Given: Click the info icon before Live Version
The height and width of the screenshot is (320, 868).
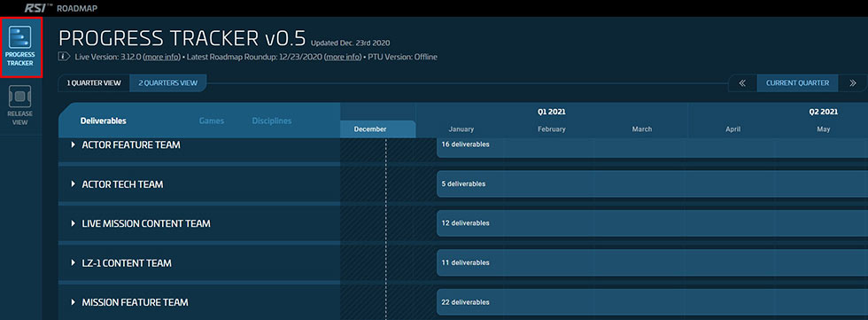Looking at the screenshot, I should tap(64, 57).
